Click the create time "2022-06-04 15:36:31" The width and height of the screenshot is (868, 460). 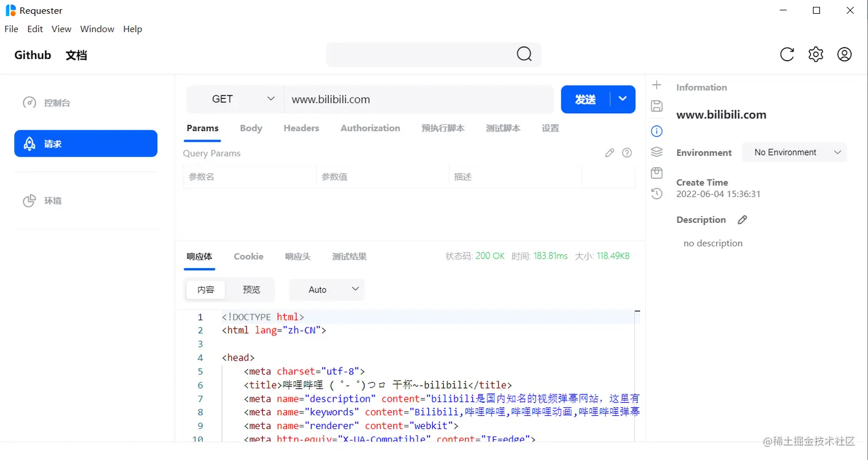[718, 194]
